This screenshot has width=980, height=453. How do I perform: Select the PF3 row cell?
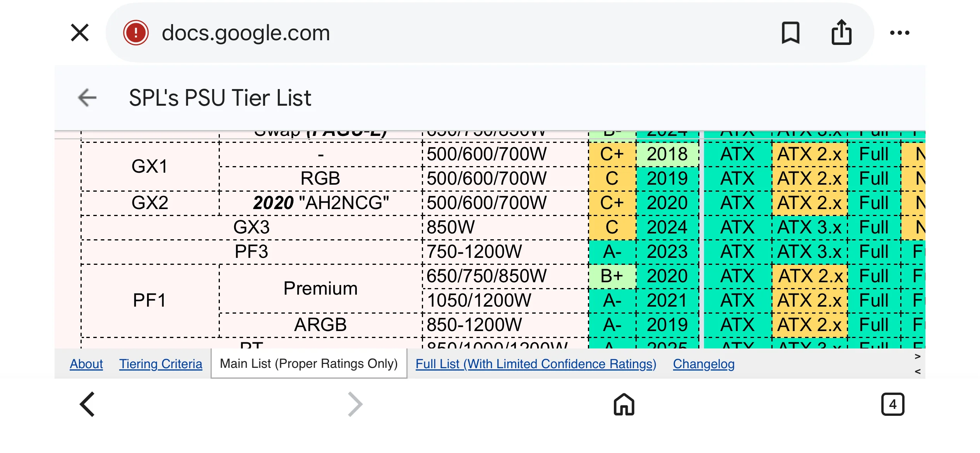252,252
